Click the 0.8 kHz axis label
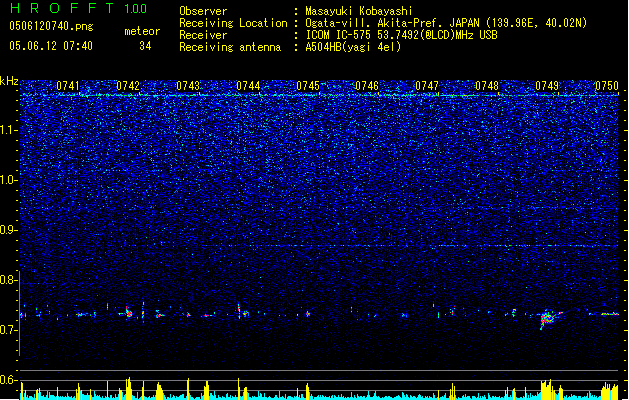Image resolution: width=629 pixels, height=400 pixels. tap(8, 280)
